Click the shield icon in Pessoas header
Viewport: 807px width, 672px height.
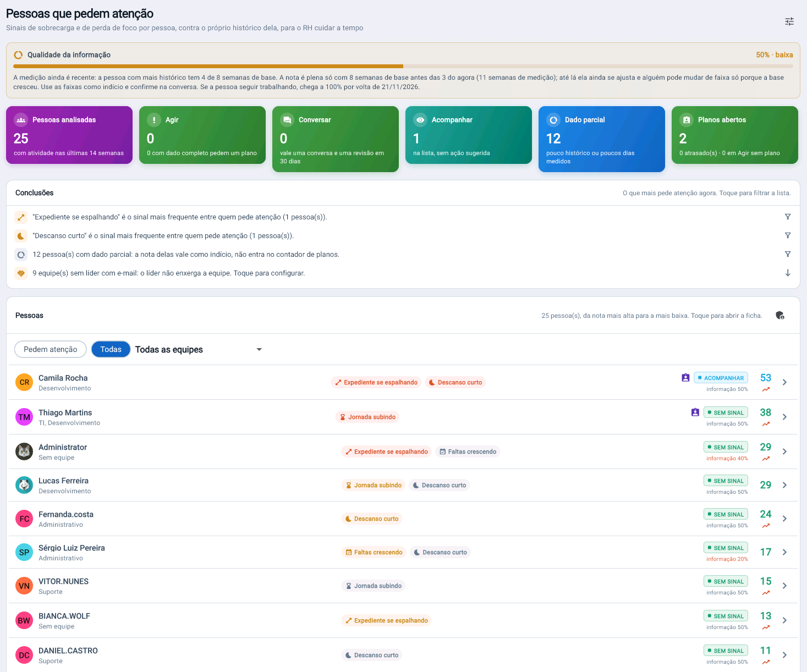pos(780,316)
